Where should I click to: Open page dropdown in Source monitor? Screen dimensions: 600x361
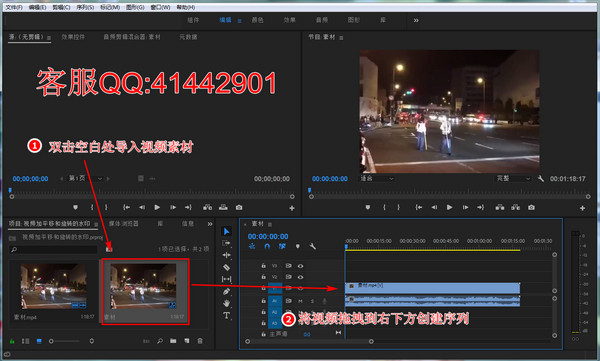click(86, 179)
